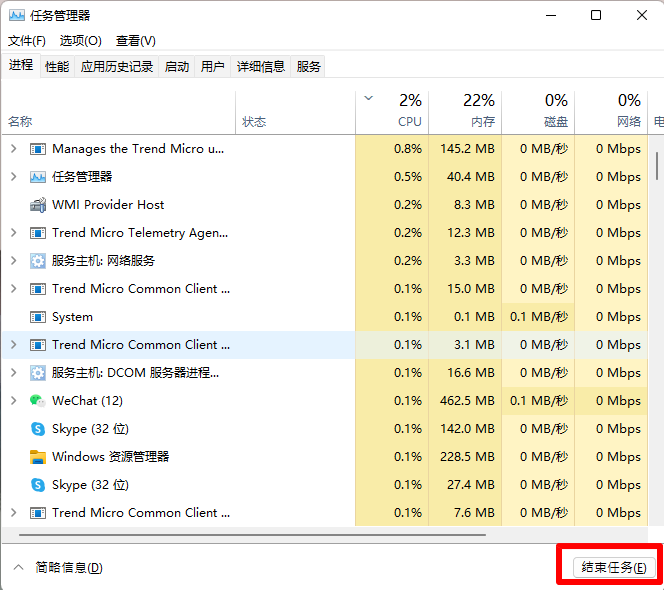Click the WMI Provider Host icon
This screenshot has width=664, height=590.
38,205
